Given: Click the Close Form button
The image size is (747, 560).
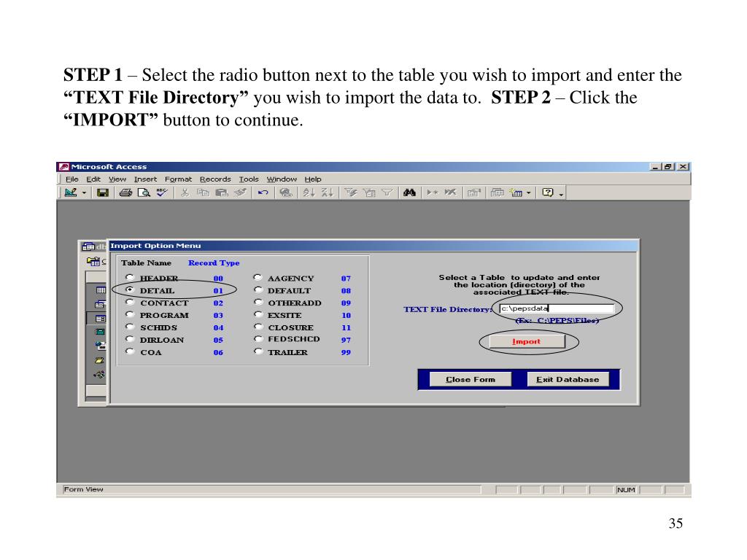Looking at the screenshot, I should click(x=471, y=379).
